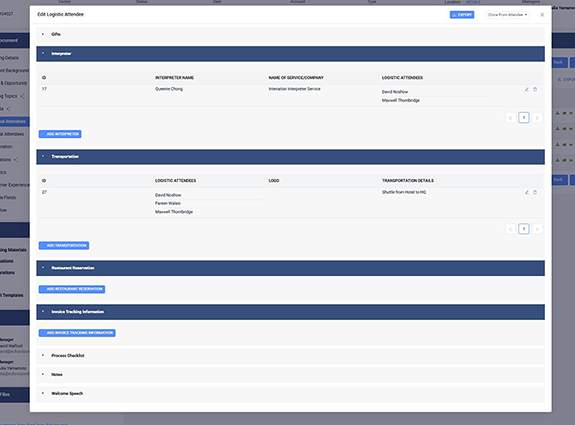Click the Interpreter Name column header
The width and height of the screenshot is (575, 425).
pyautogui.click(x=175, y=78)
